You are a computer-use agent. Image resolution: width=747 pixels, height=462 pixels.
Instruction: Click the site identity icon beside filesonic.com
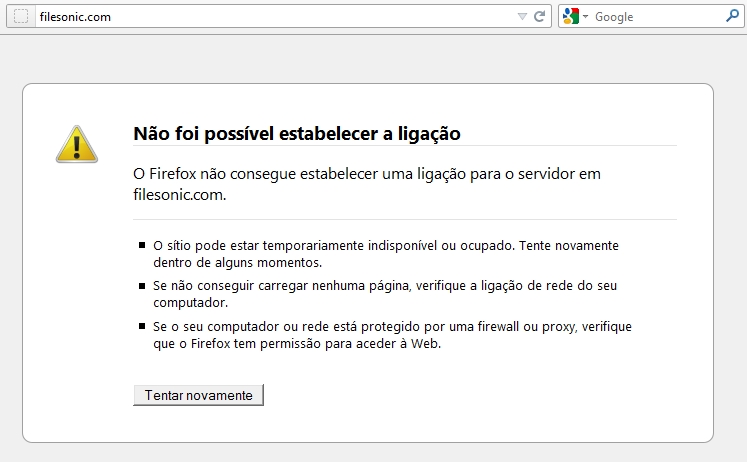coord(20,16)
